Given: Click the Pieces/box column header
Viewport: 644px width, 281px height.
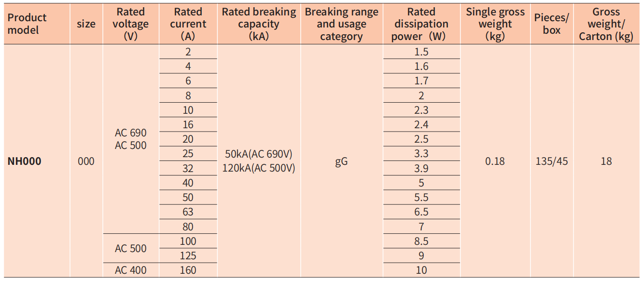Looking at the screenshot, I should click(x=551, y=24).
